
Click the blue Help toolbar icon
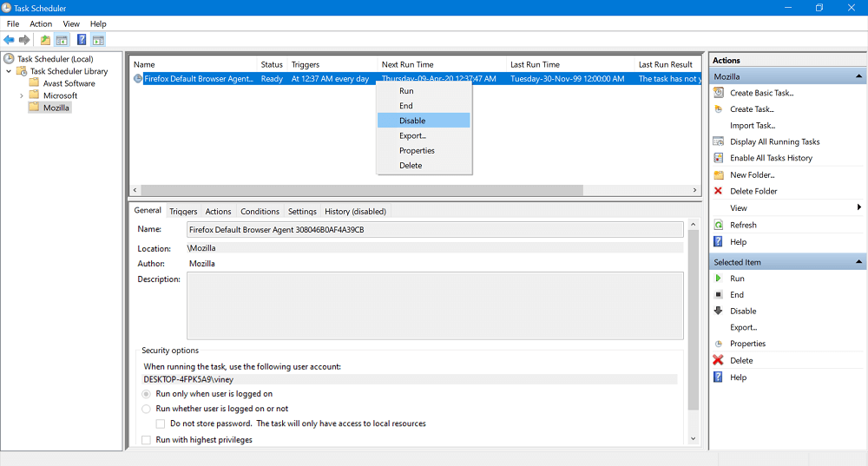click(82, 40)
